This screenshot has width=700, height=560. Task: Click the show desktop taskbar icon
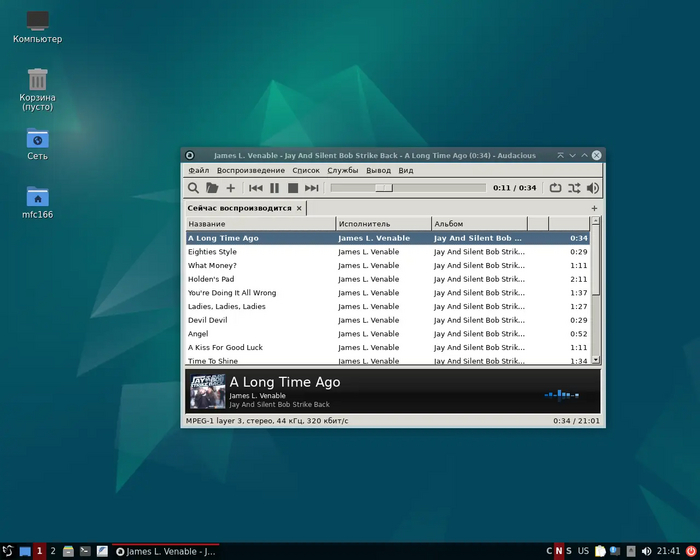(25, 551)
